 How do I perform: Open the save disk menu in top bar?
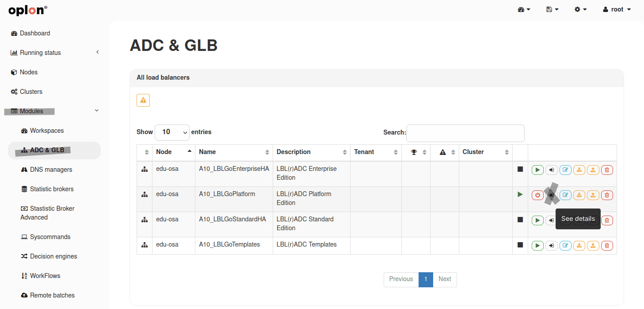[x=553, y=9]
